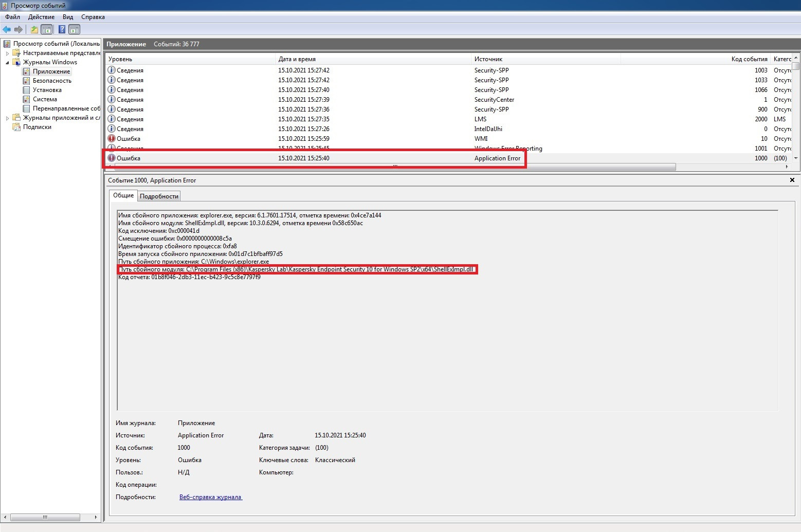801x532 pixels.
Task: Select Security-SPP event with code 900
Action: click(448, 109)
